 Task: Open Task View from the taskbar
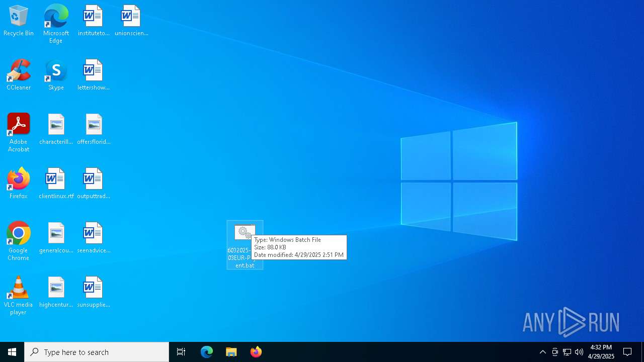click(x=181, y=352)
